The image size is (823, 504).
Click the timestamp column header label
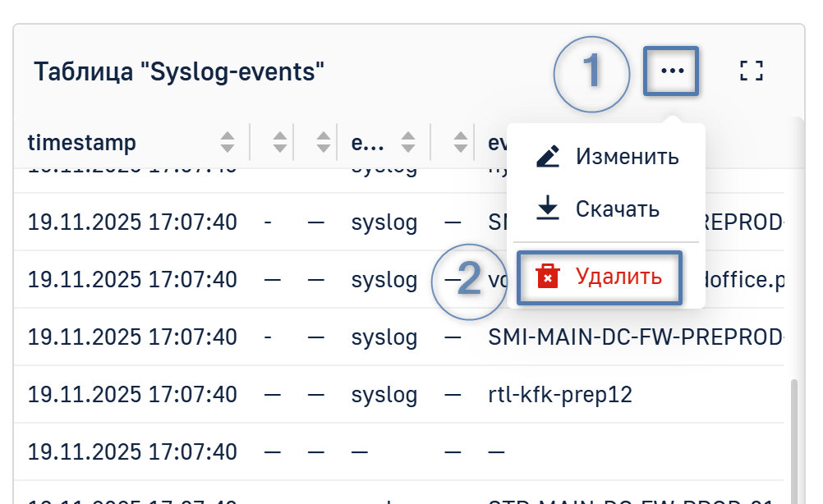82,142
